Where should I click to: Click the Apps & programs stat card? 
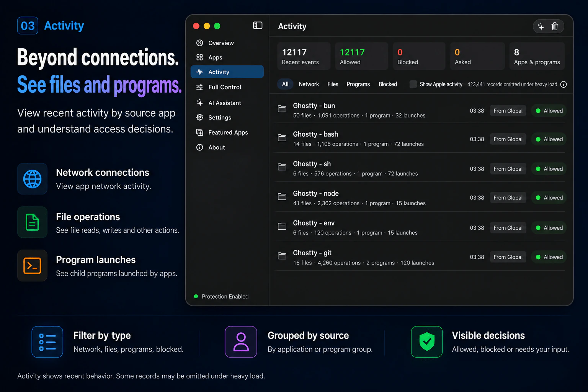(537, 56)
